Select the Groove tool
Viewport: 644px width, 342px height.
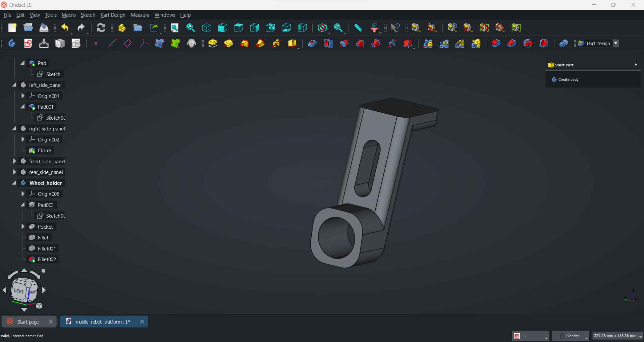point(344,44)
